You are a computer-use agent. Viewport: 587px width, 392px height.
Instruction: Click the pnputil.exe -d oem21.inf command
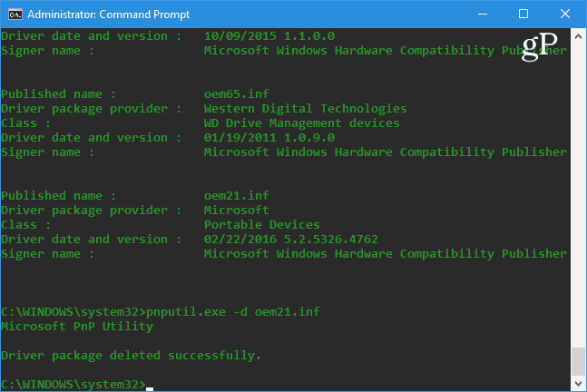tap(233, 312)
